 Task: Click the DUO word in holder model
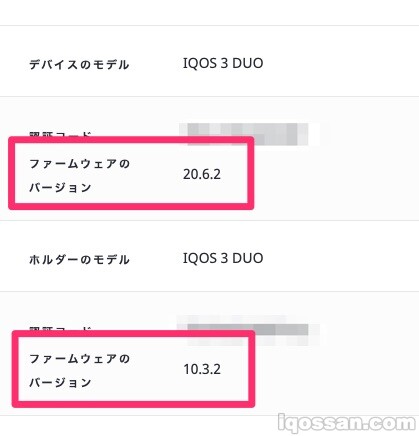pos(248,258)
